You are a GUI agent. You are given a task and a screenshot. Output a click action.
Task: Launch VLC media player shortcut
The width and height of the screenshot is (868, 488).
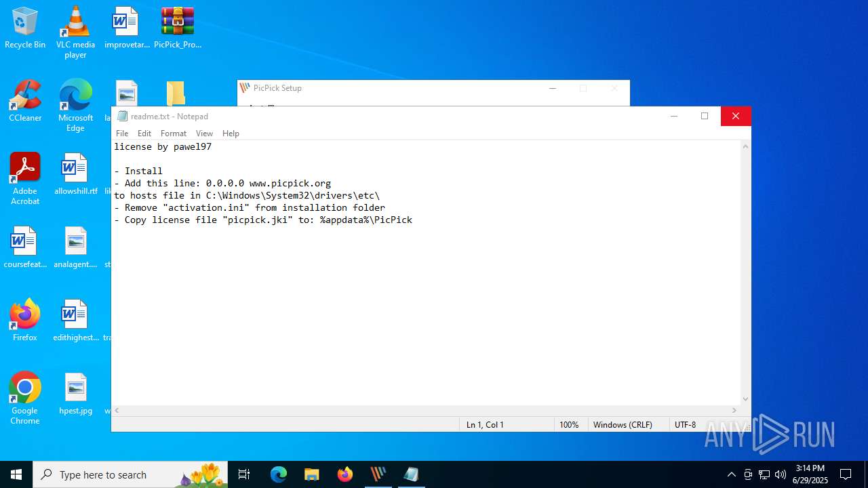click(75, 32)
